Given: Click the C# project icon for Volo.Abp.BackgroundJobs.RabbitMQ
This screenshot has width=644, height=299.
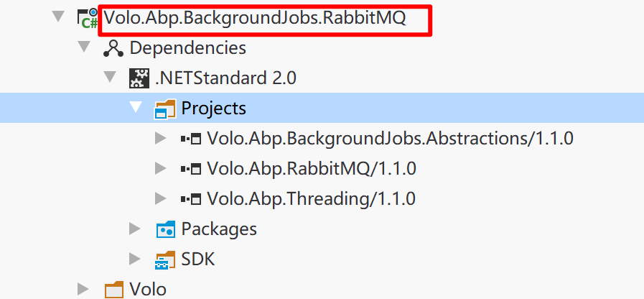Looking at the screenshot, I should coord(88,18).
